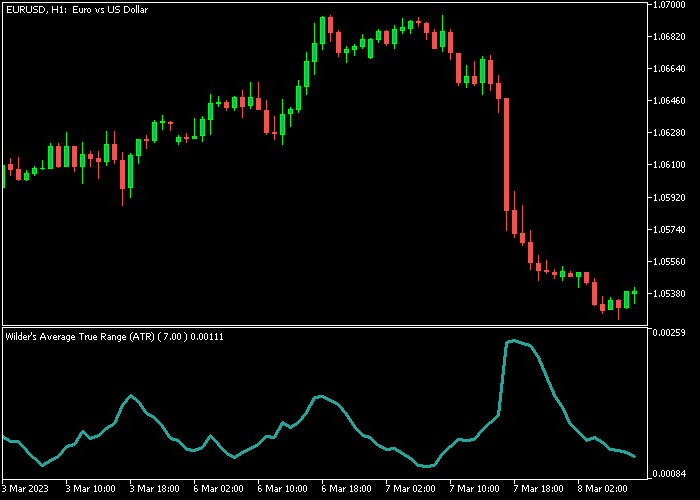Screen dimensions: 700x500
Task: Click price level 1.05920 on the scale
Action: (x=669, y=197)
